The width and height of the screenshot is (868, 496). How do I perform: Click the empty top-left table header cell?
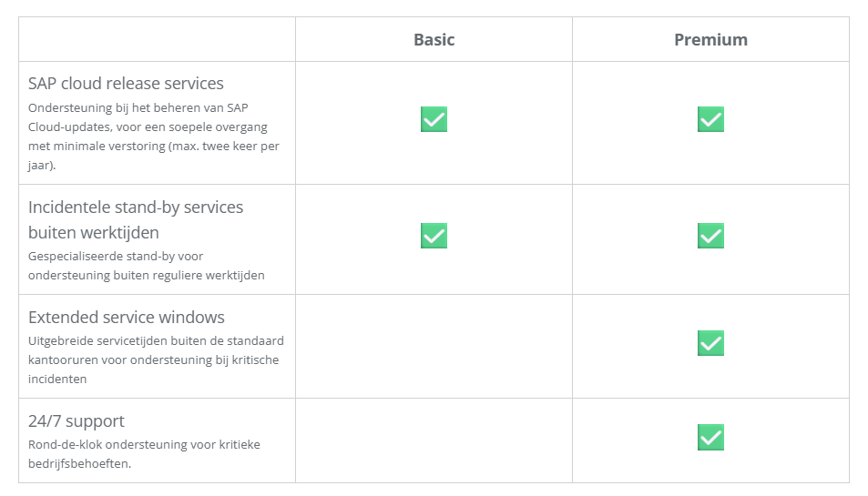point(158,39)
